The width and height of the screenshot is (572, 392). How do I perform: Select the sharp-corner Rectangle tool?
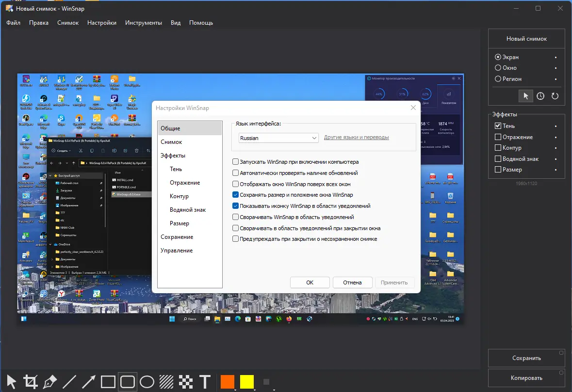point(108,382)
